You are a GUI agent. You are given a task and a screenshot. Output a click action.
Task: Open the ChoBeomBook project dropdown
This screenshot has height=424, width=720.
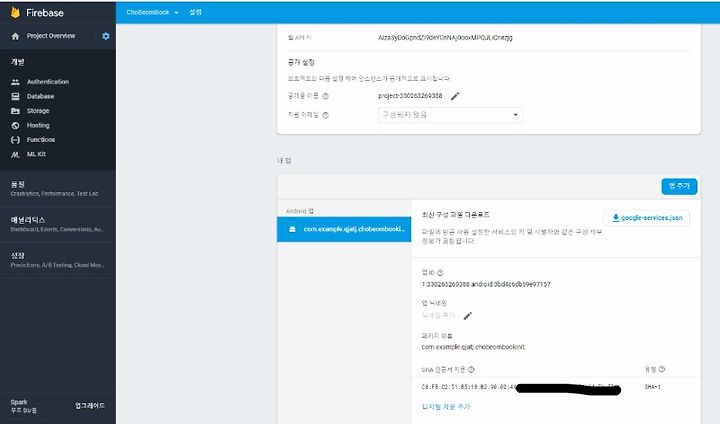point(152,12)
